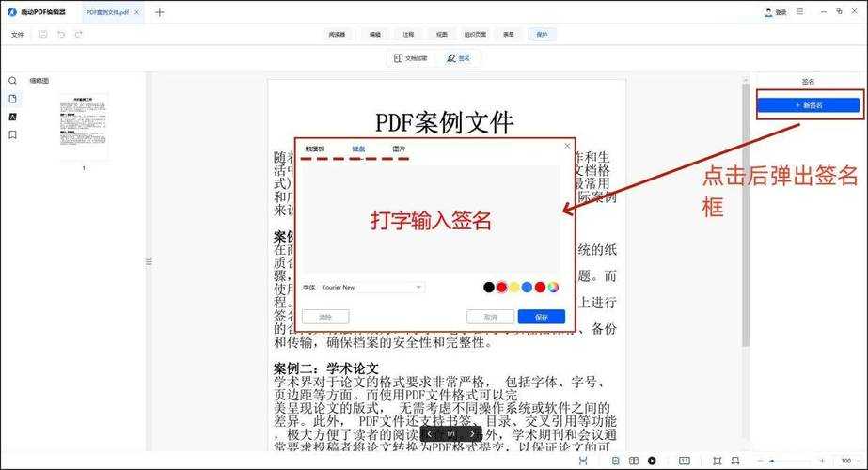
Task: Select page 1 thumbnail
Action: 84,127
